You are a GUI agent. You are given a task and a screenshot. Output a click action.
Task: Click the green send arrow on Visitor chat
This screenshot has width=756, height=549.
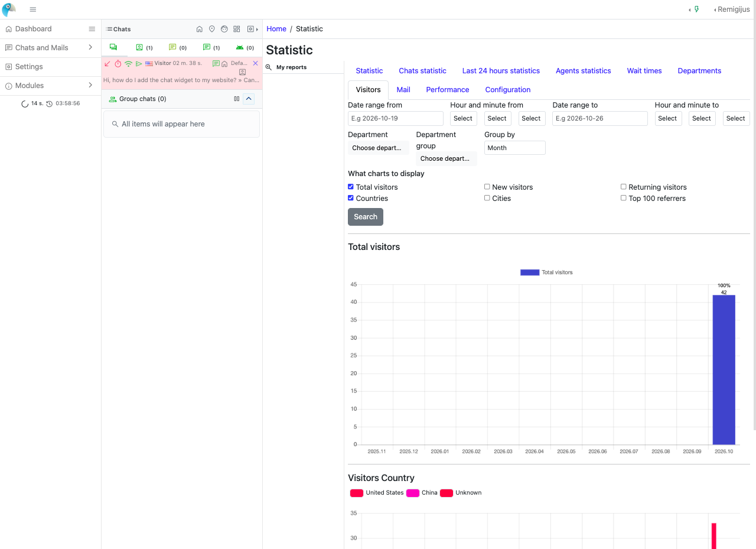(139, 63)
